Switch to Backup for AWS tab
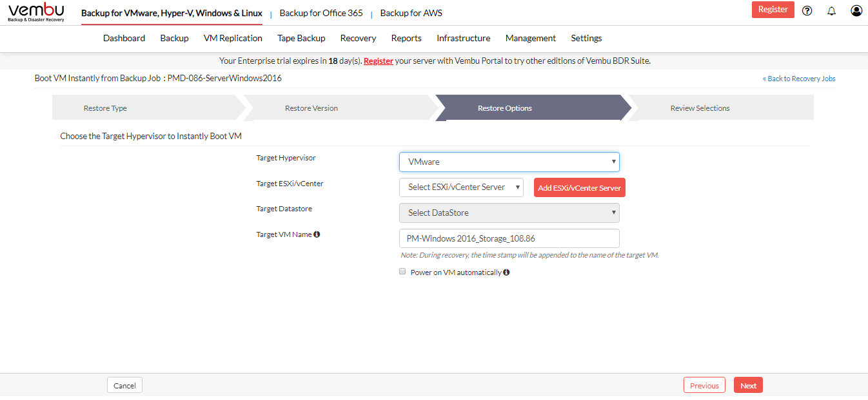The height and width of the screenshot is (400, 868). point(411,13)
